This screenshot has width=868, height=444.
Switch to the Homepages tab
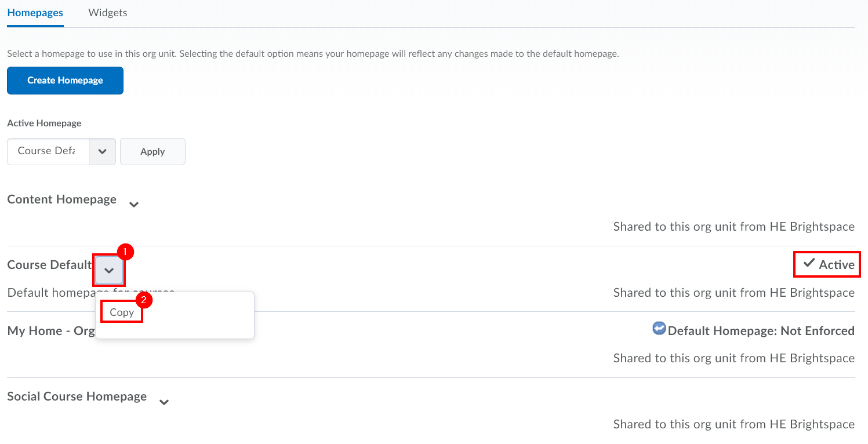35,12
